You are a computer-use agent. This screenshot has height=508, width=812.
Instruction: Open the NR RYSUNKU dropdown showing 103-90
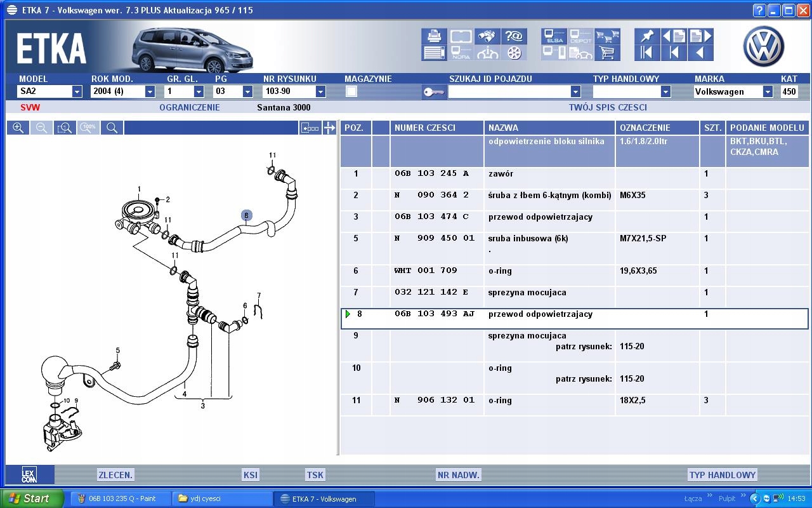pyautogui.click(x=320, y=91)
